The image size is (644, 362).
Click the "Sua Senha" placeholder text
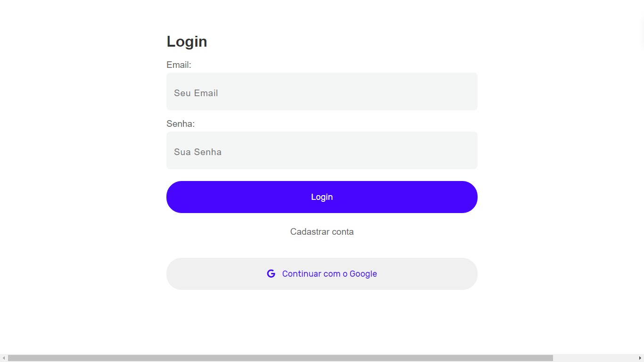pos(198,152)
